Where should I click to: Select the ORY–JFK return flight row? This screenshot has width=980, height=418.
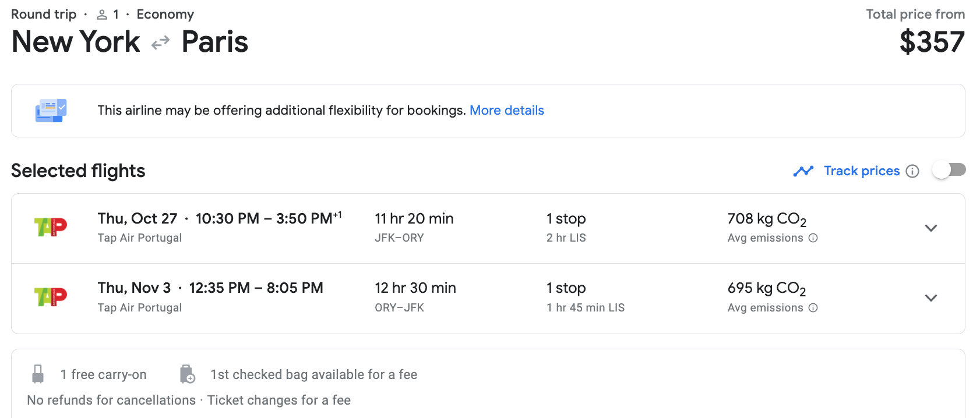click(x=466, y=298)
